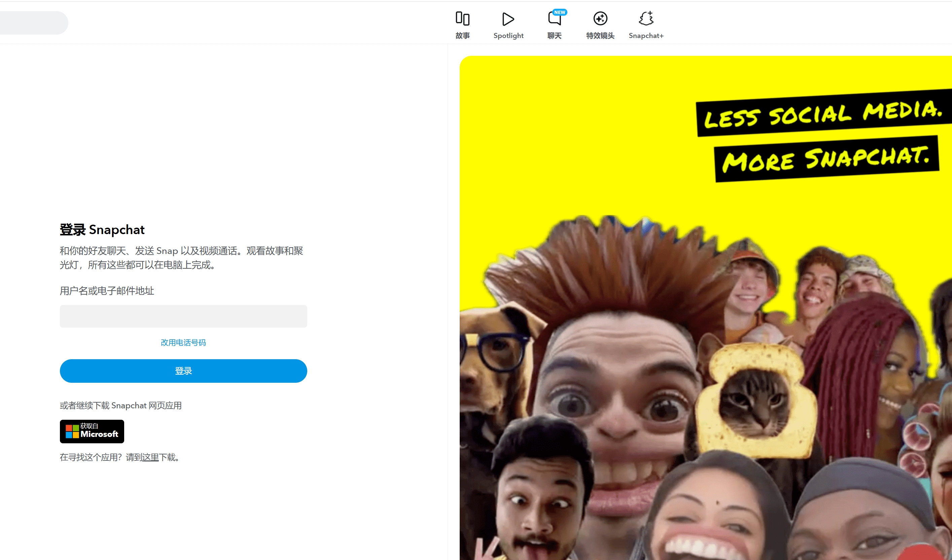Select the Spotlight text label in navigation

[x=508, y=36]
